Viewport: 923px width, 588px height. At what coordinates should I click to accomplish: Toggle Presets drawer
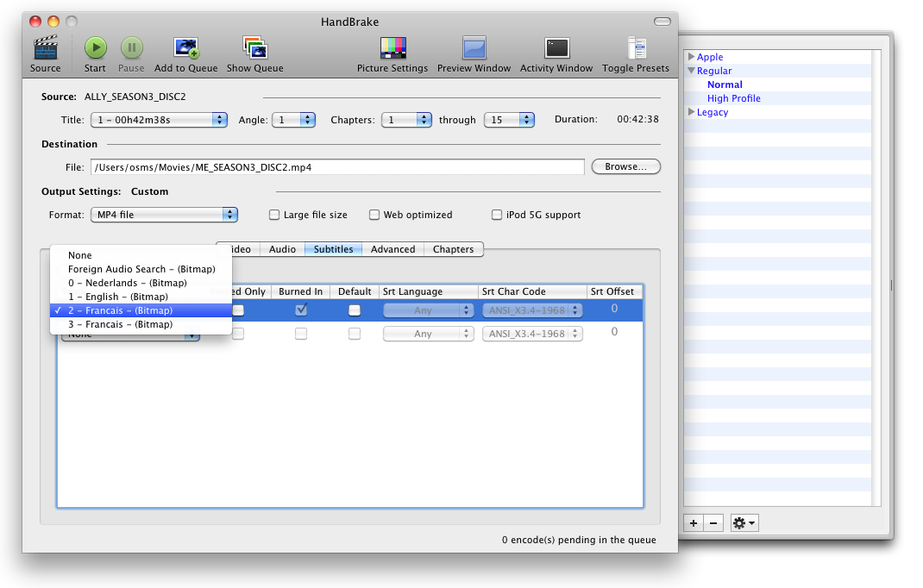point(636,48)
